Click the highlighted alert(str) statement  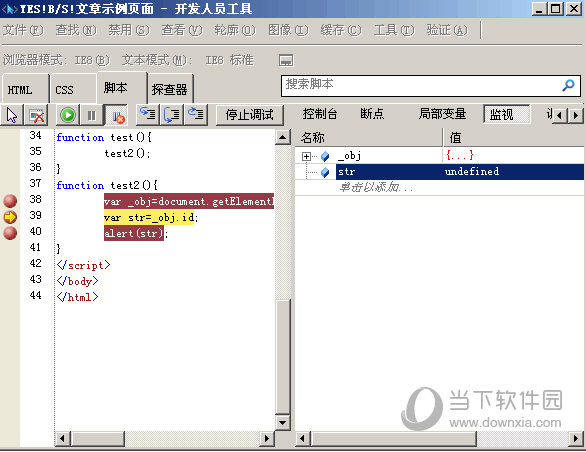[134, 233]
